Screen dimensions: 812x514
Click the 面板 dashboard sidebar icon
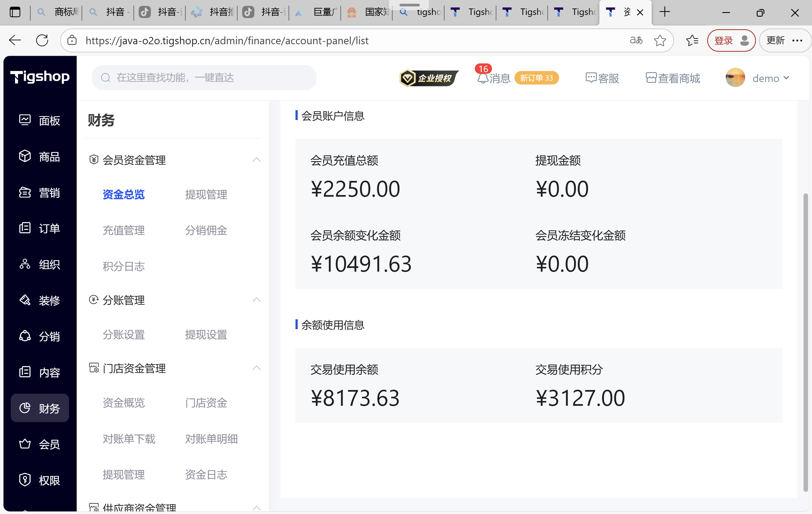[25, 120]
